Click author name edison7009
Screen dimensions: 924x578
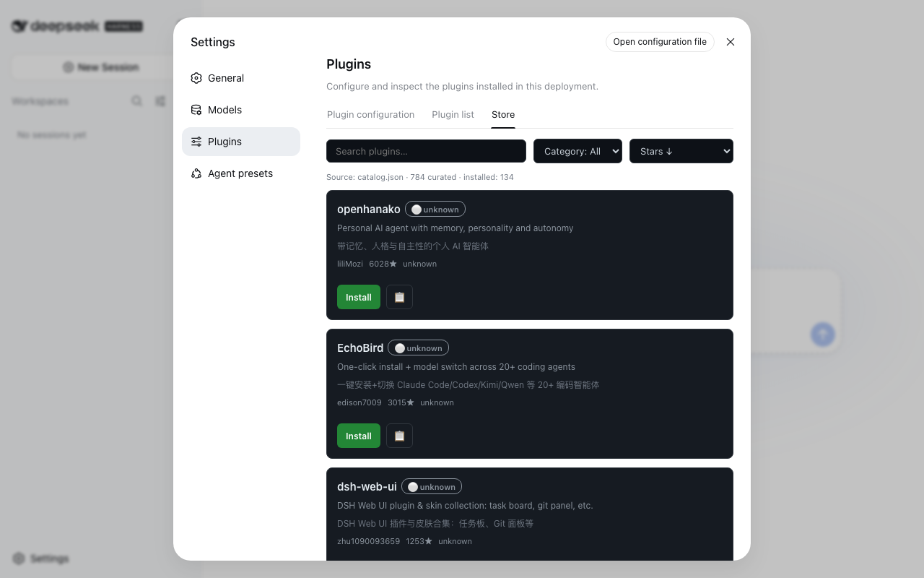point(359,402)
